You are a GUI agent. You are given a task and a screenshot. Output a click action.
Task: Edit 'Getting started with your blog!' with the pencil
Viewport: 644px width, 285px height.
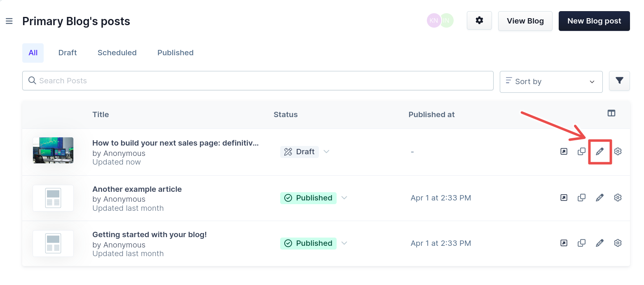pyautogui.click(x=600, y=243)
